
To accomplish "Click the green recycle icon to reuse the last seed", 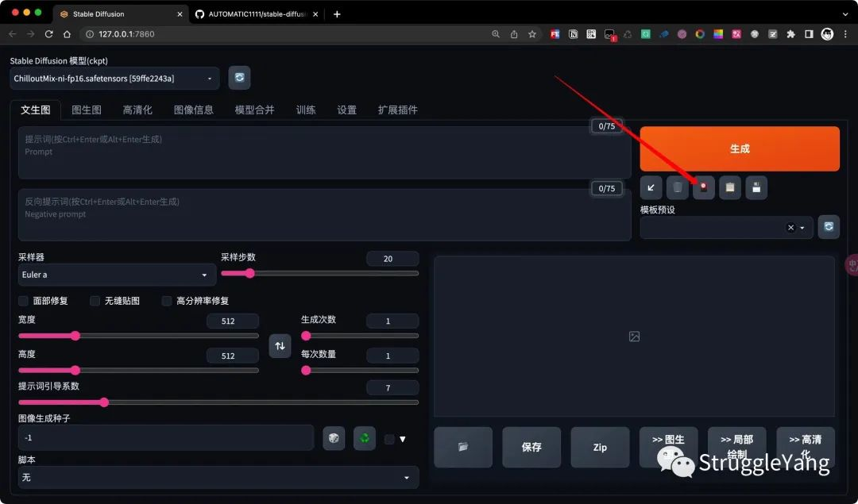I will 365,438.
